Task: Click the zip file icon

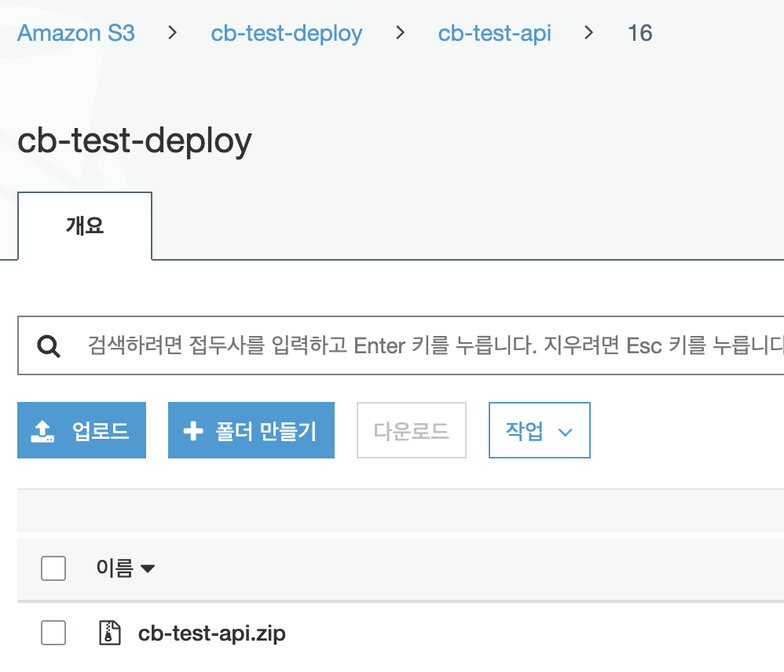Action: [x=109, y=633]
